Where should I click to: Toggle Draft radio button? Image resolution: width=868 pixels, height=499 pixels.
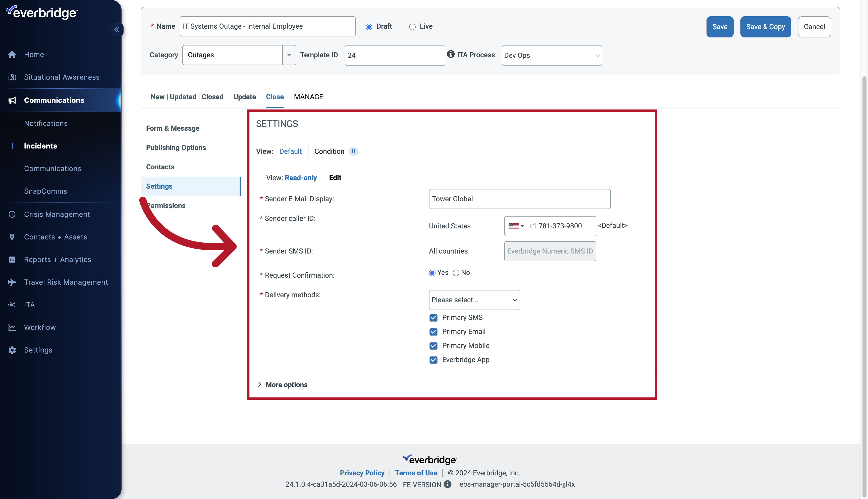point(369,26)
